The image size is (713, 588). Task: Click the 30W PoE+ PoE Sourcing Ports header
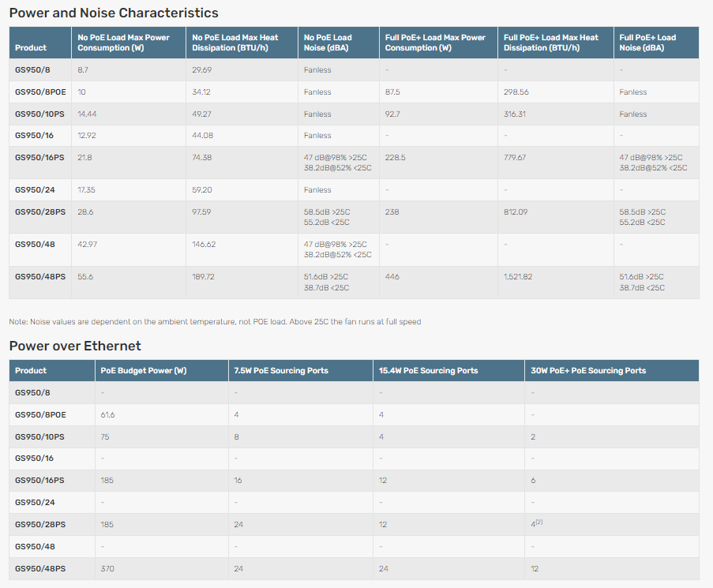(588, 370)
